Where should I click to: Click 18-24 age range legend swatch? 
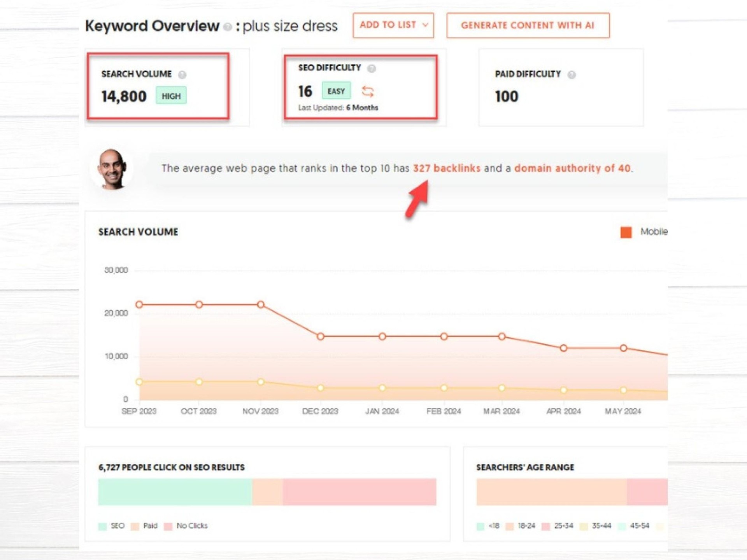(x=509, y=526)
